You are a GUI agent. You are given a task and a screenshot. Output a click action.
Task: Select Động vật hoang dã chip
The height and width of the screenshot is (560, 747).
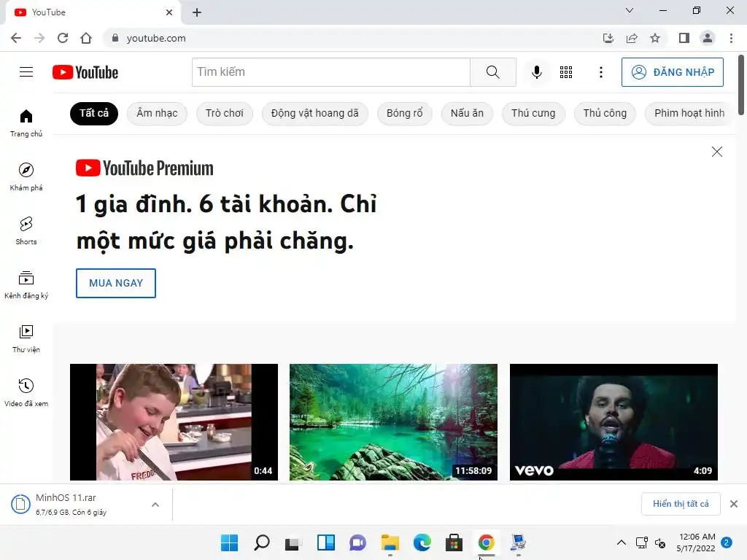point(315,113)
